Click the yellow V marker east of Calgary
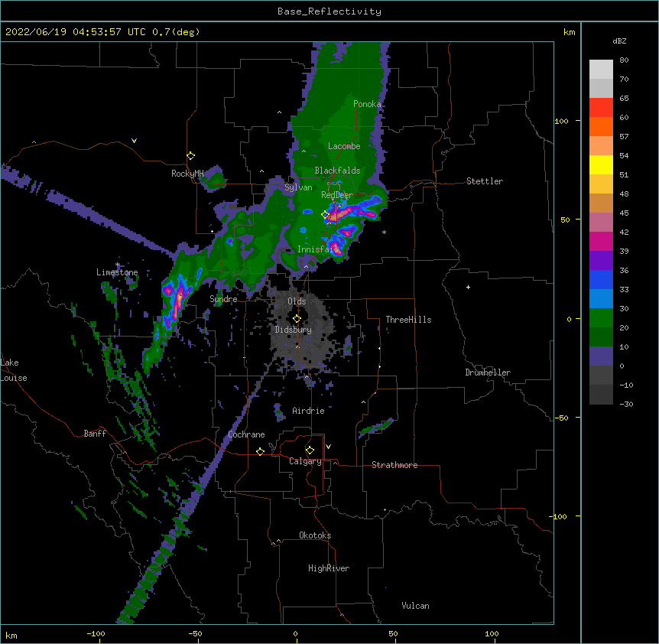This screenshot has width=659, height=644. point(328,447)
